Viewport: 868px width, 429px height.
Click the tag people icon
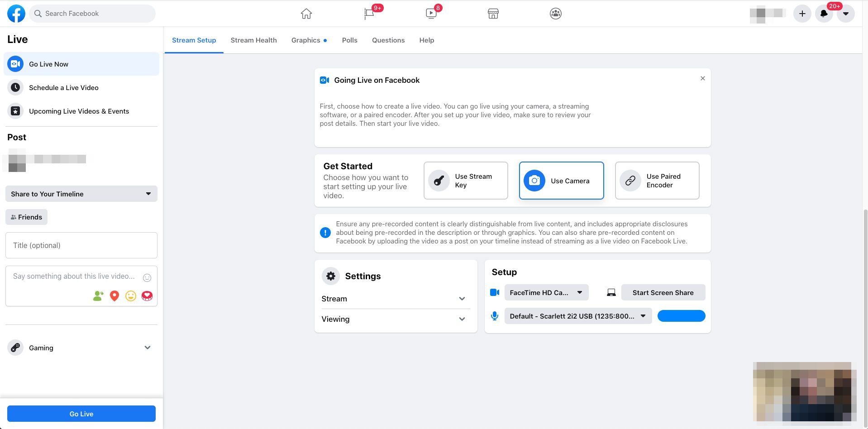point(98,296)
